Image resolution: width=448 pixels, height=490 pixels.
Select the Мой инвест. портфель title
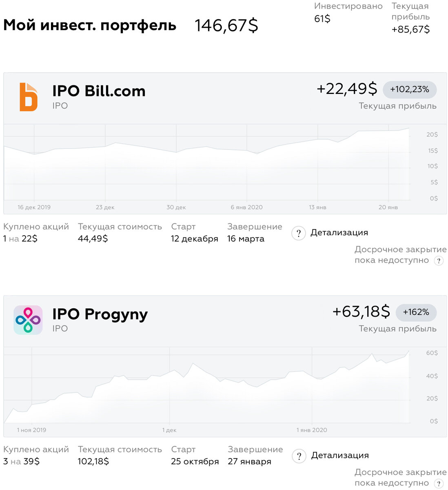89,25
